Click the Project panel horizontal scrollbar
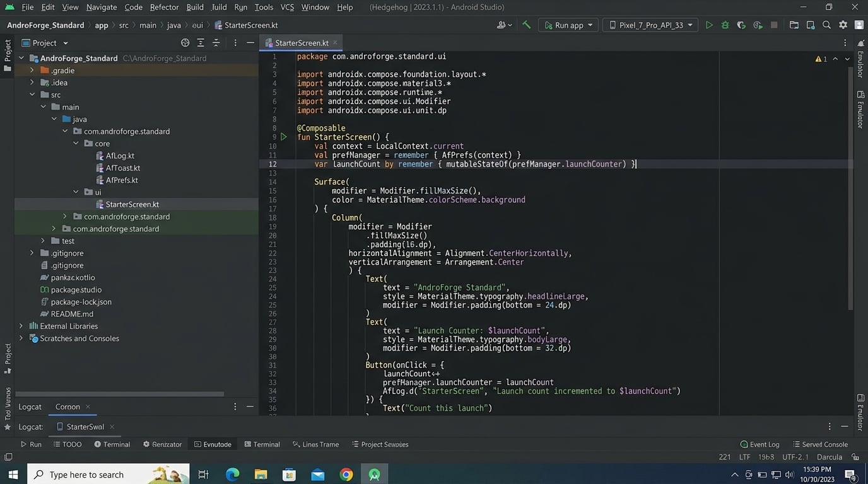The image size is (868, 484). coord(120,394)
